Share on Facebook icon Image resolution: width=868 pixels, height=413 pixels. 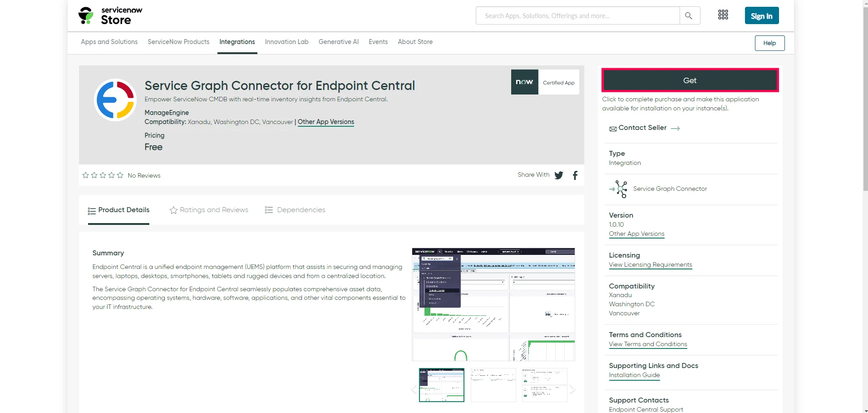pos(575,175)
